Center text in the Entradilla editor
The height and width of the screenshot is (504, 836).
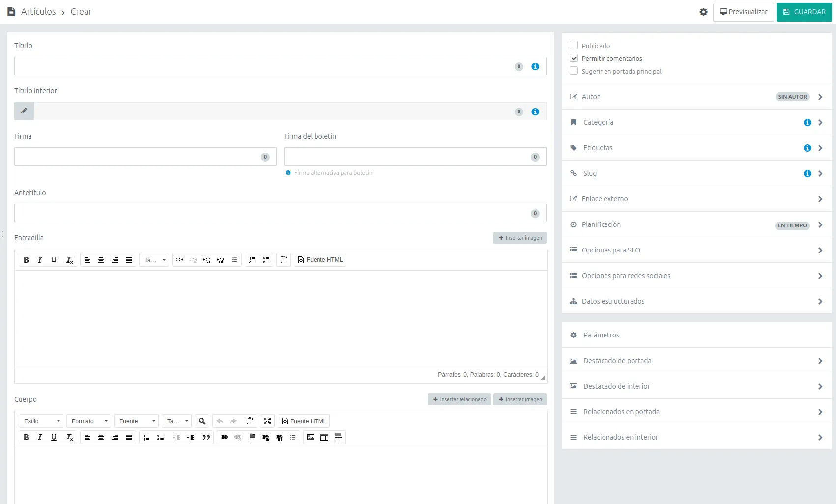(101, 260)
